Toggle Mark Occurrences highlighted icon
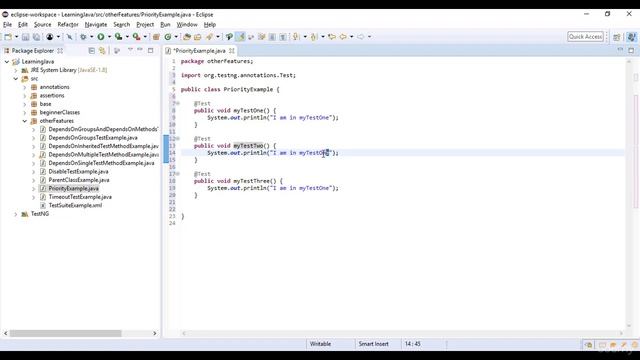 pyautogui.click(x=240, y=37)
